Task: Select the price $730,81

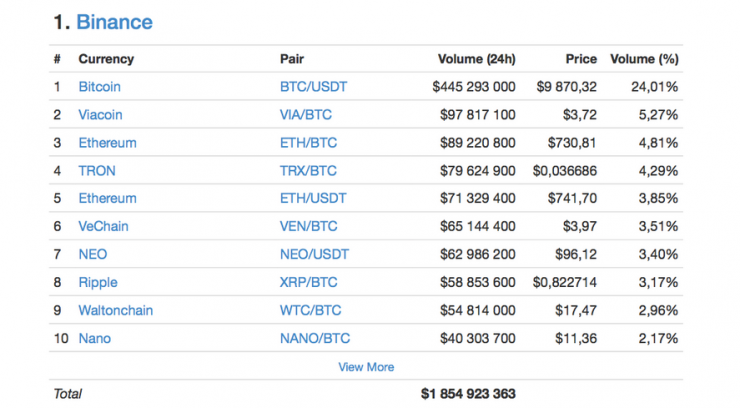Action: [x=572, y=143]
